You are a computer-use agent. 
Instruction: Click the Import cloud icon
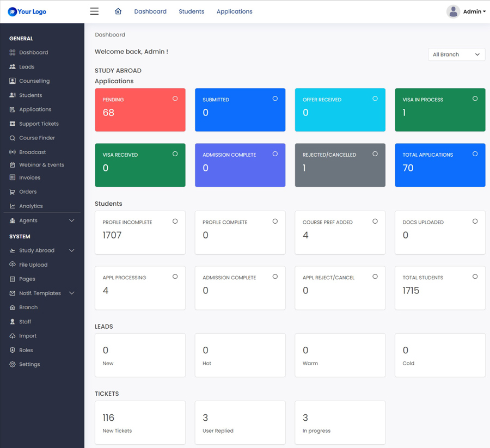(12, 336)
